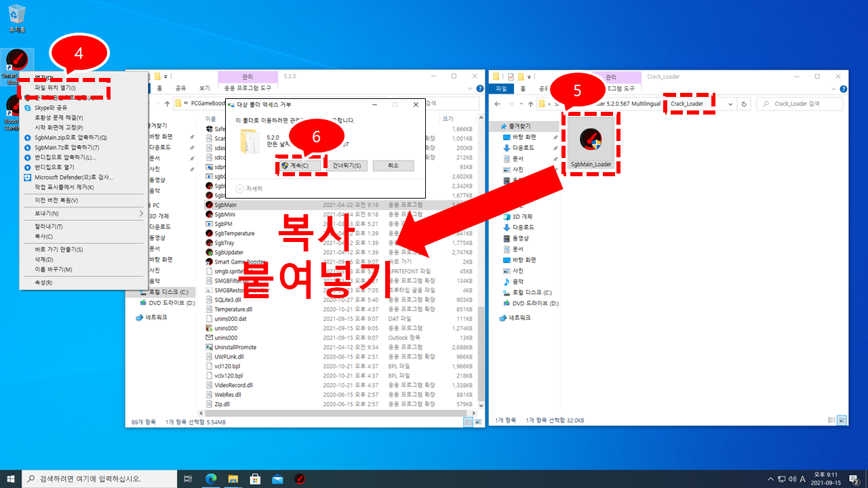Go back in Crack_Loader window
This screenshot has height=488, width=868.
[x=498, y=104]
